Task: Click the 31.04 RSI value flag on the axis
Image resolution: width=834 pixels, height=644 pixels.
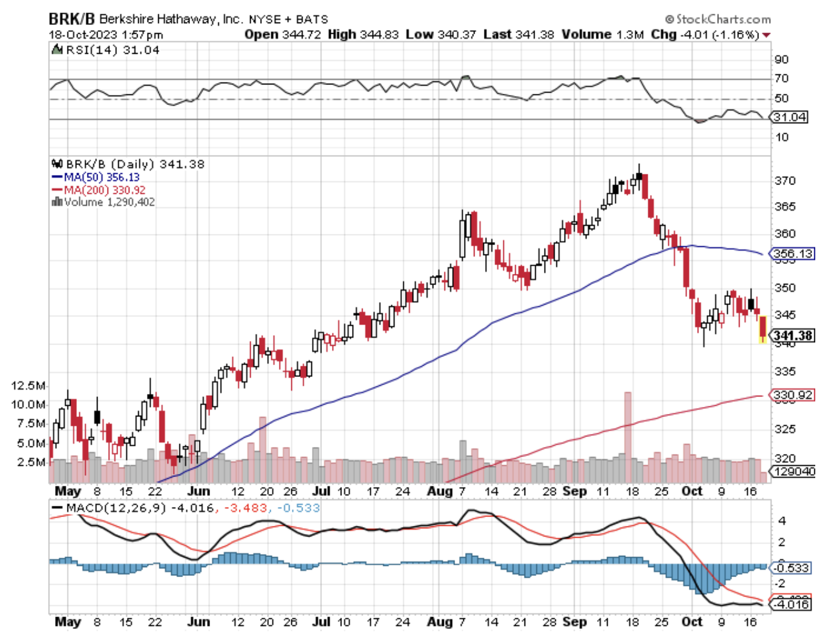Action: pos(790,117)
